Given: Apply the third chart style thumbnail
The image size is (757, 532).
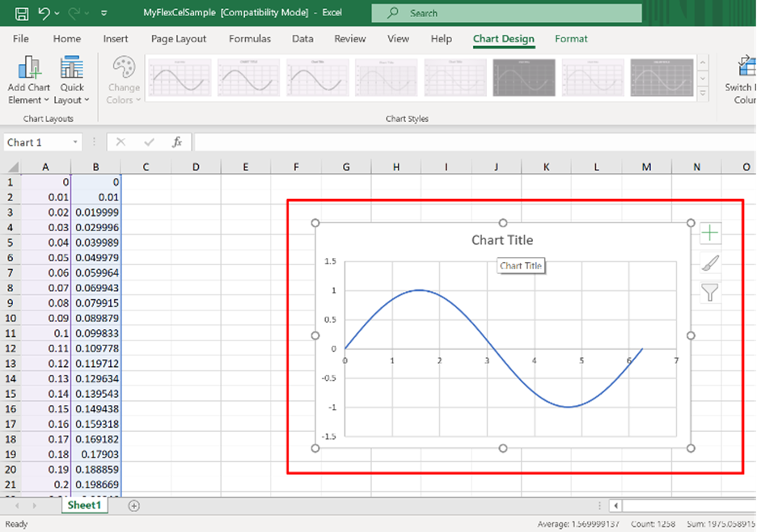Looking at the screenshot, I should click(x=318, y=78).
